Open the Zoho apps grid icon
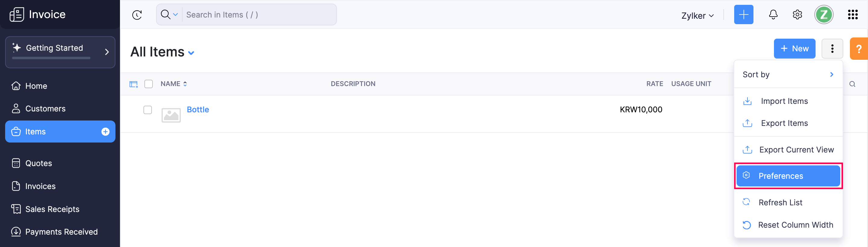 coord(853,14)
